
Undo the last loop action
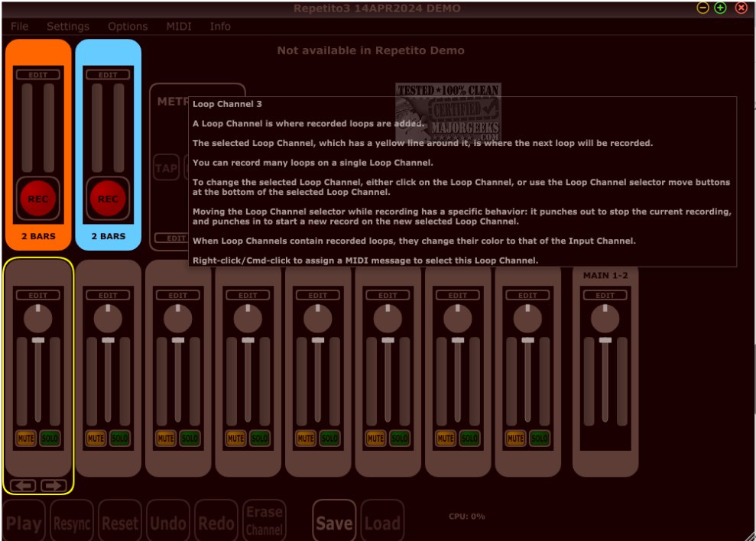[167, 521]
